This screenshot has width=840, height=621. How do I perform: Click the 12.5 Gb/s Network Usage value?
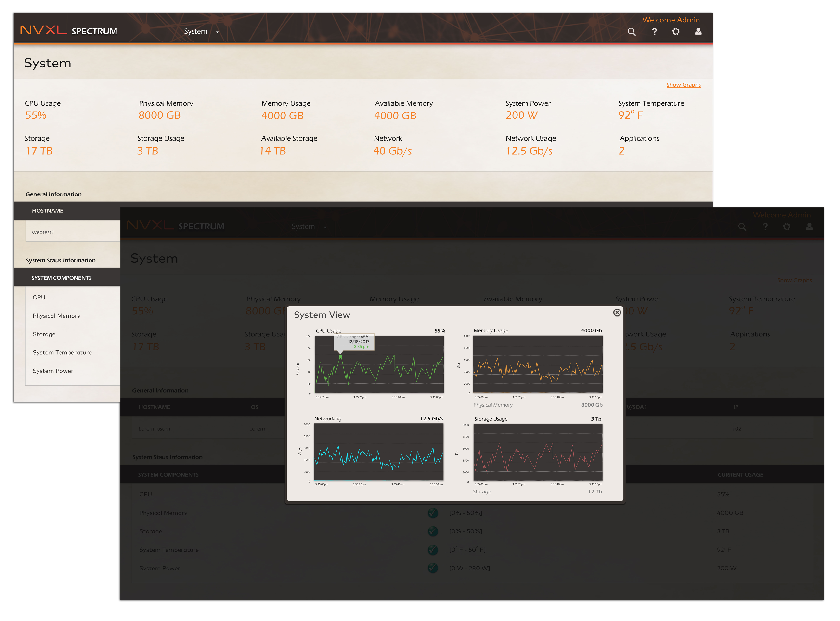[x=529, y=151]
